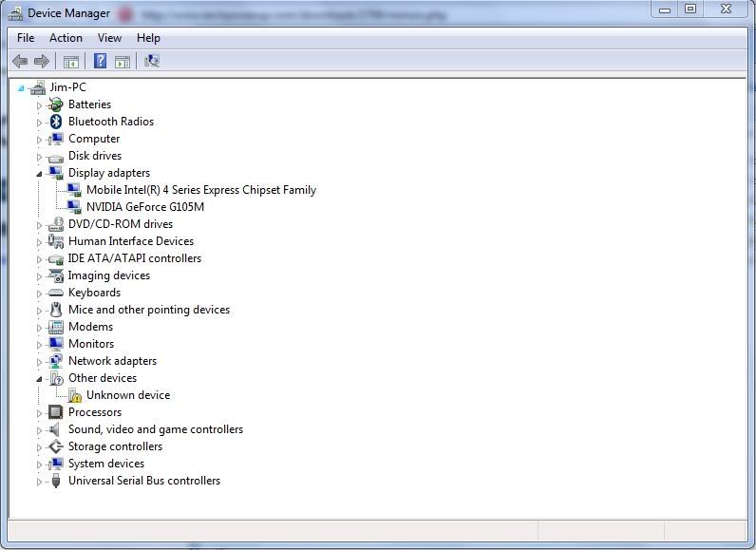Viewport: 756px width, 550px height.
Task: Collapse the Other devices node arrow
Action: pos(39,379)
